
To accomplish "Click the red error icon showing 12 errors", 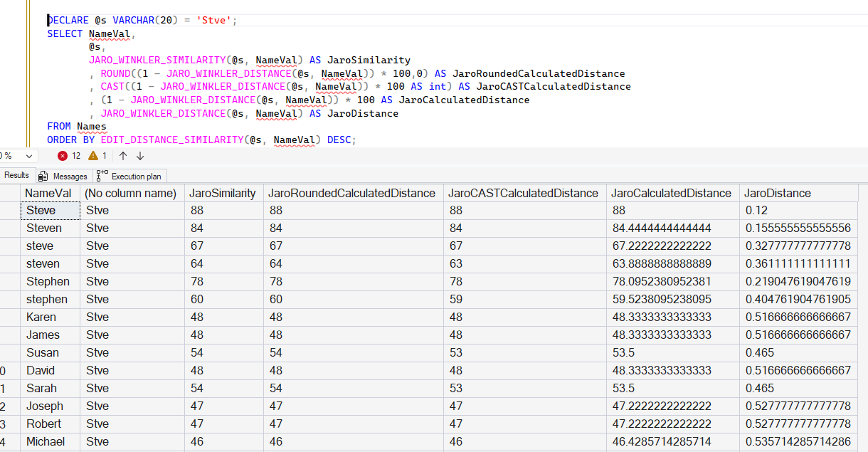I will [62, 156].
